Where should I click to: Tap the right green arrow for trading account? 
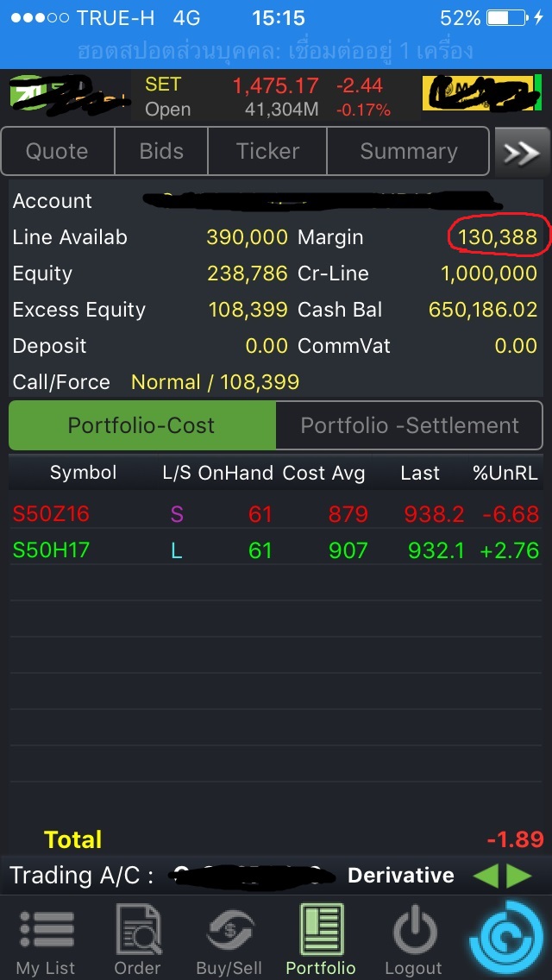coord(519,876)
